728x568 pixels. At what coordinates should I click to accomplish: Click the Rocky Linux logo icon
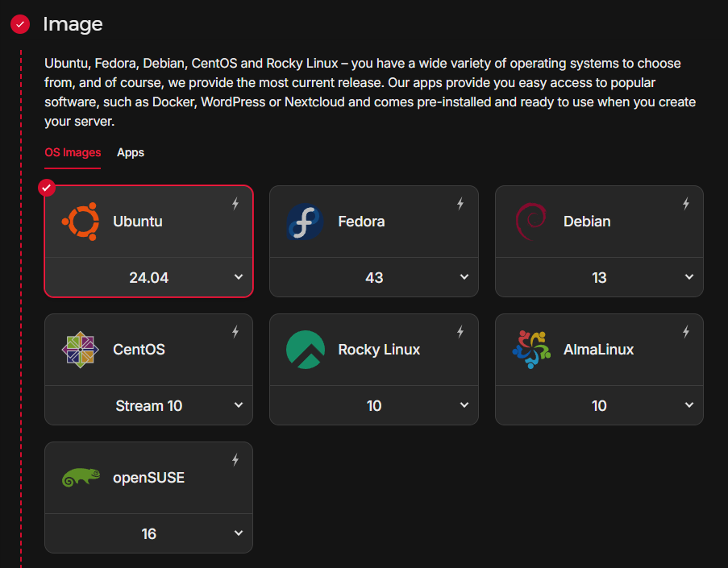point(306,350)
